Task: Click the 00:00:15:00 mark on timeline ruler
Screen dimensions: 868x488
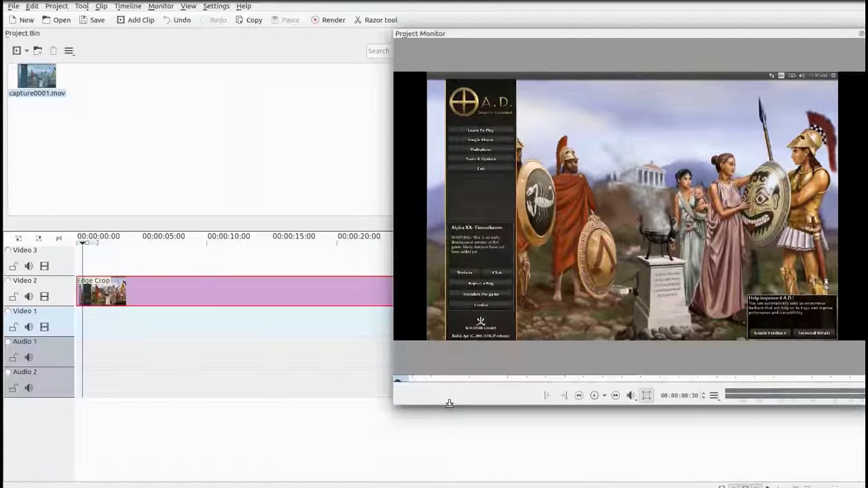Action: 294,237
